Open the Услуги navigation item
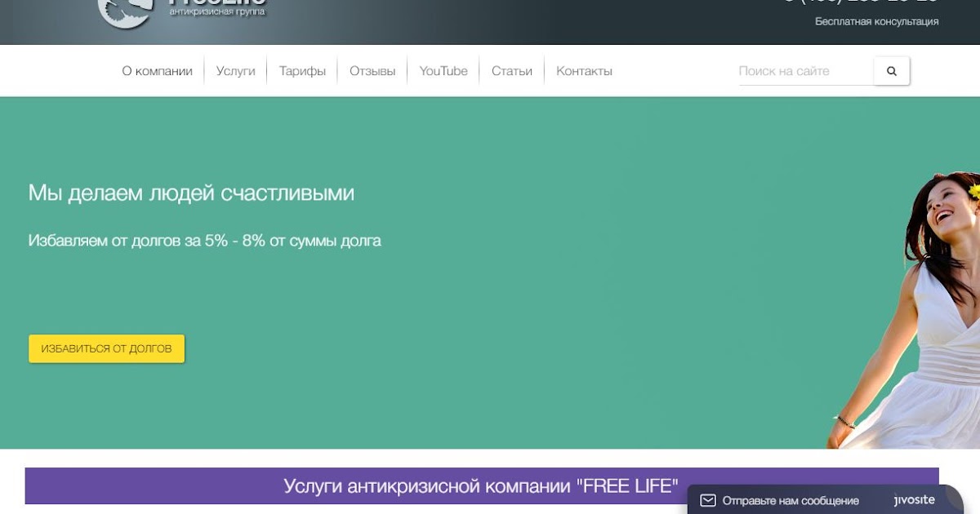This screenshot has height=514, width=980. [x=234, y=71]
